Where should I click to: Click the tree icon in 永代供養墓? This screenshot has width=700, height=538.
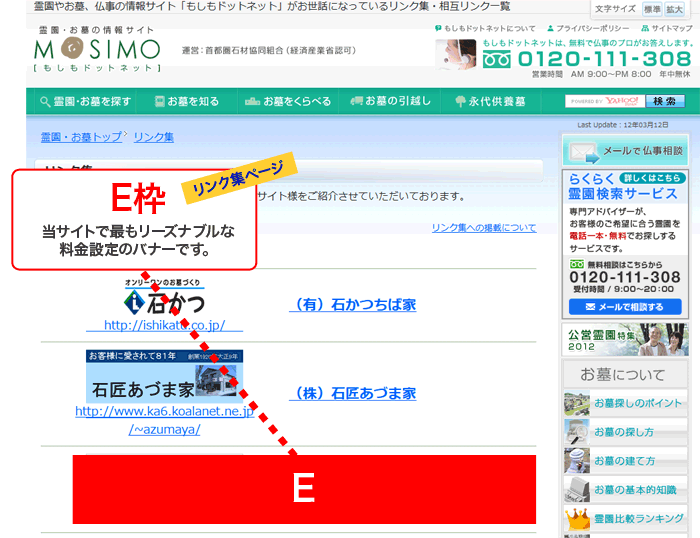pos(460,101)
